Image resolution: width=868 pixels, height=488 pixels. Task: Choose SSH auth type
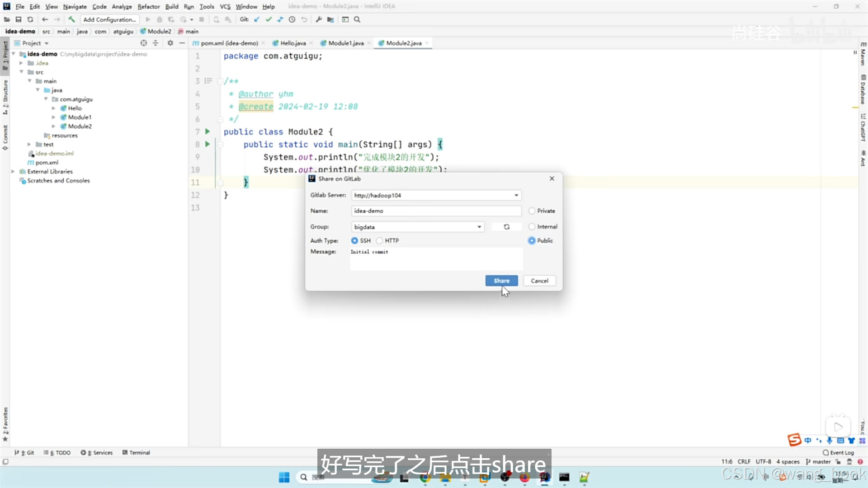(355, 241)
